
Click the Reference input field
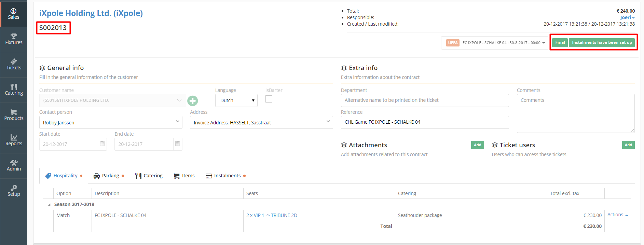coord(425,122)
